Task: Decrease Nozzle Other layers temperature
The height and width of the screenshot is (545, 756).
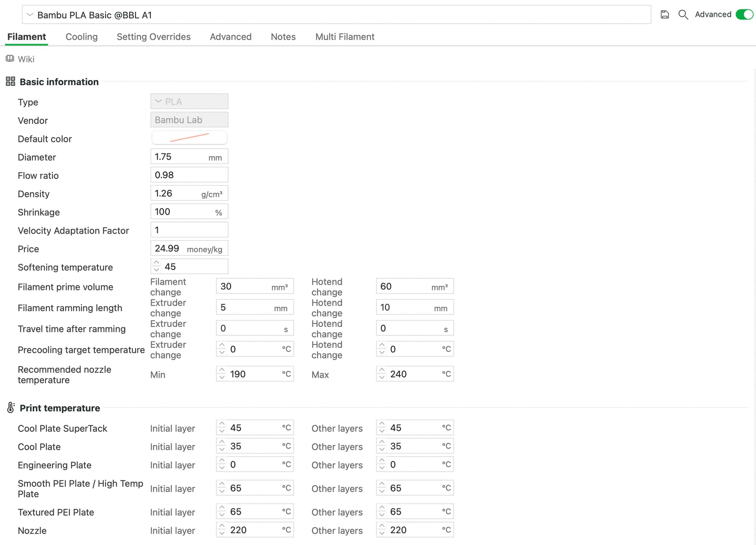Action: (382, 534)
